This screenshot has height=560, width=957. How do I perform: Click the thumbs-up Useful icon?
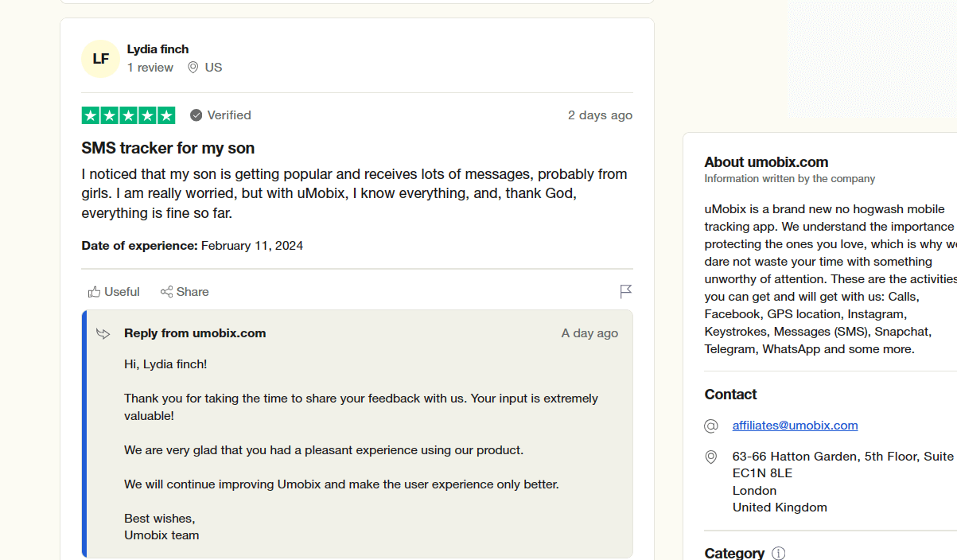coord(95,292)
